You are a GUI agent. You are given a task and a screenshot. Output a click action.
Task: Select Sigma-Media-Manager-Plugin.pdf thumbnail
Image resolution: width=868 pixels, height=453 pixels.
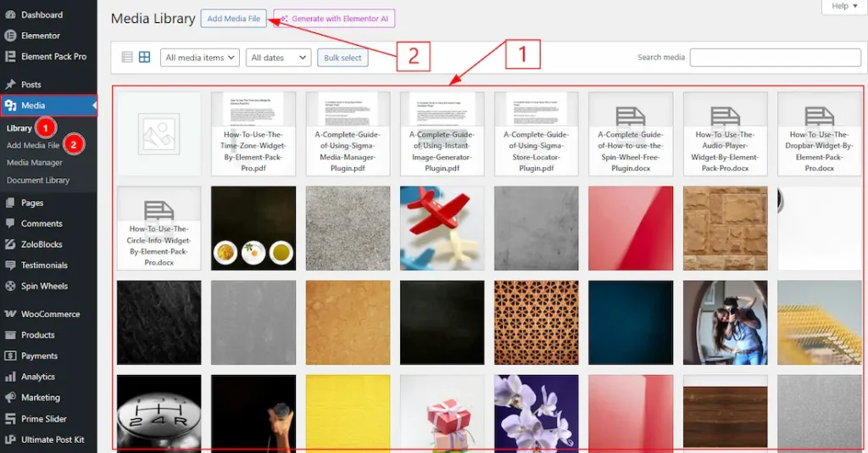348,134
